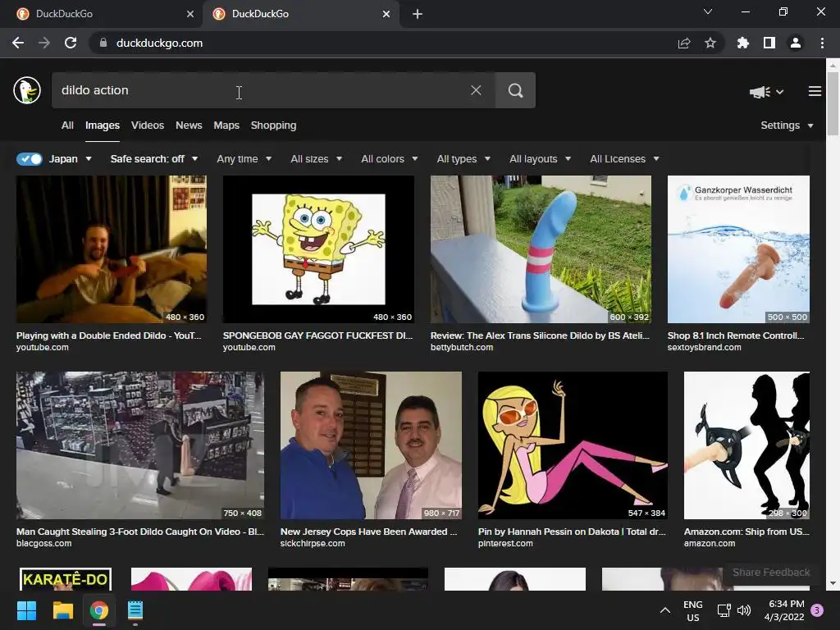
Task: Click the volume speaker tray icon
Action: 744,610
